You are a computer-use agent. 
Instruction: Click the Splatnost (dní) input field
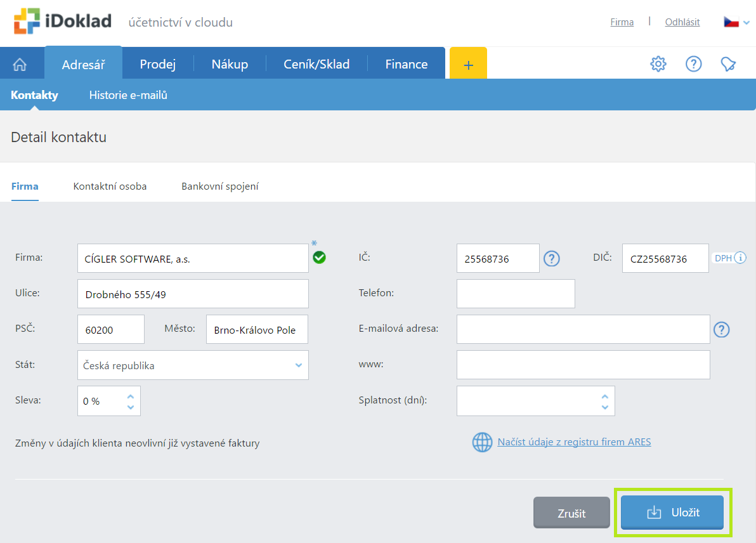tap(536, 401)
